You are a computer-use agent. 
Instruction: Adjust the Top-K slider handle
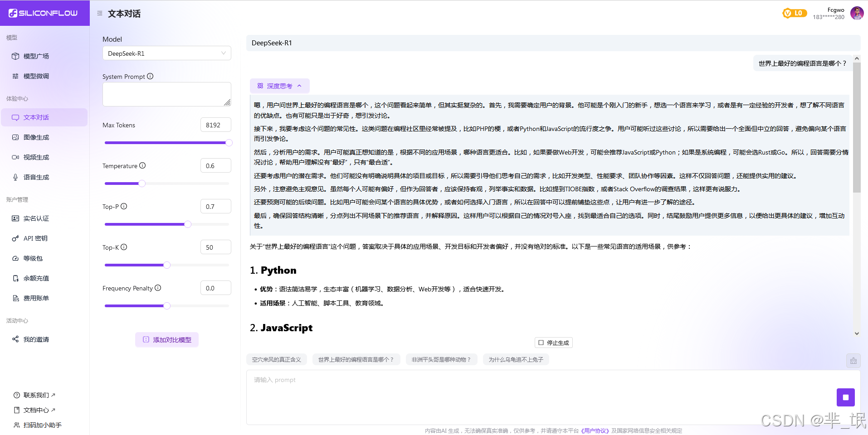(x=167, y=265)
